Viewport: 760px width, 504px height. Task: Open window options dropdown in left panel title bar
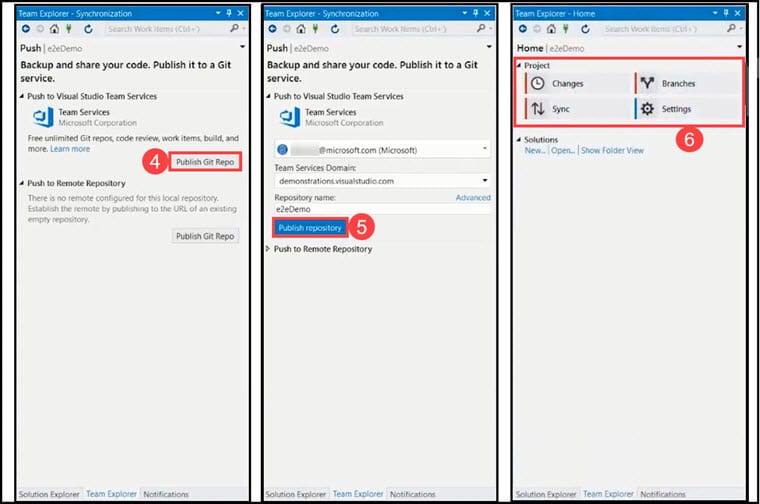(x=218, y=13)
